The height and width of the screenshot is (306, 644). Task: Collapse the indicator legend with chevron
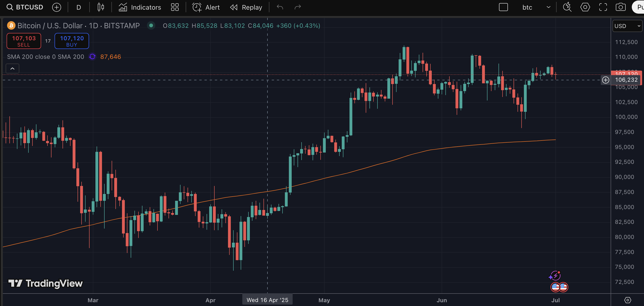pyautogui.click(x=12, y=68)
